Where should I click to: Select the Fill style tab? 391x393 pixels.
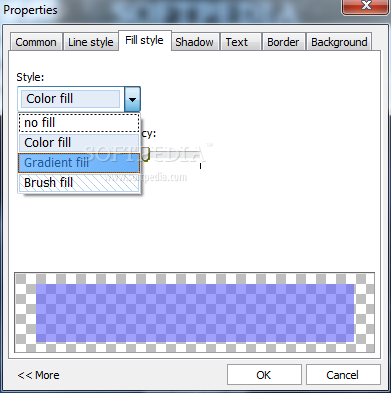point(144,40)
